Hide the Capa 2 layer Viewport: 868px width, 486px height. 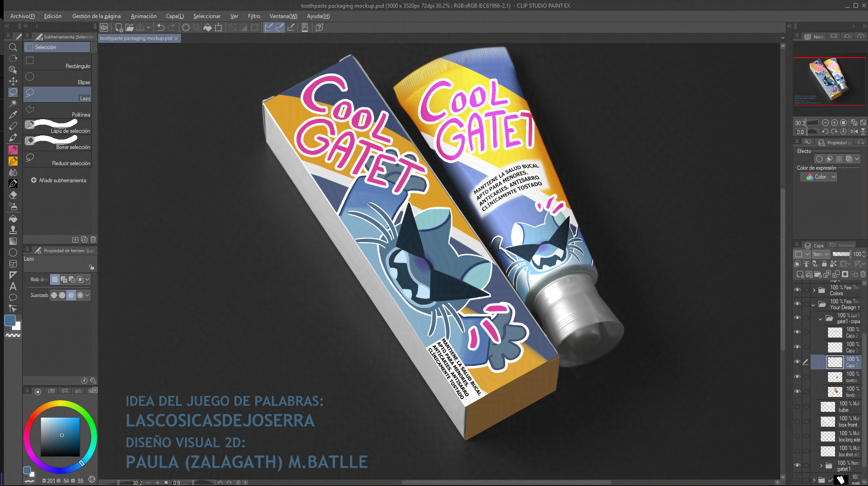797,332
